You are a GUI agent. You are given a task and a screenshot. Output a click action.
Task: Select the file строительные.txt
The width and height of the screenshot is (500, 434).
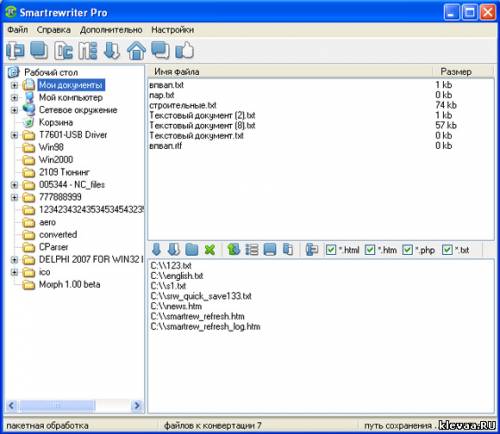[x=183, y=105]
